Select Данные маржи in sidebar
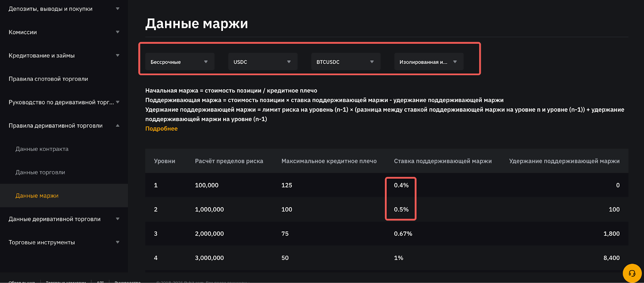 click(37, 196)
